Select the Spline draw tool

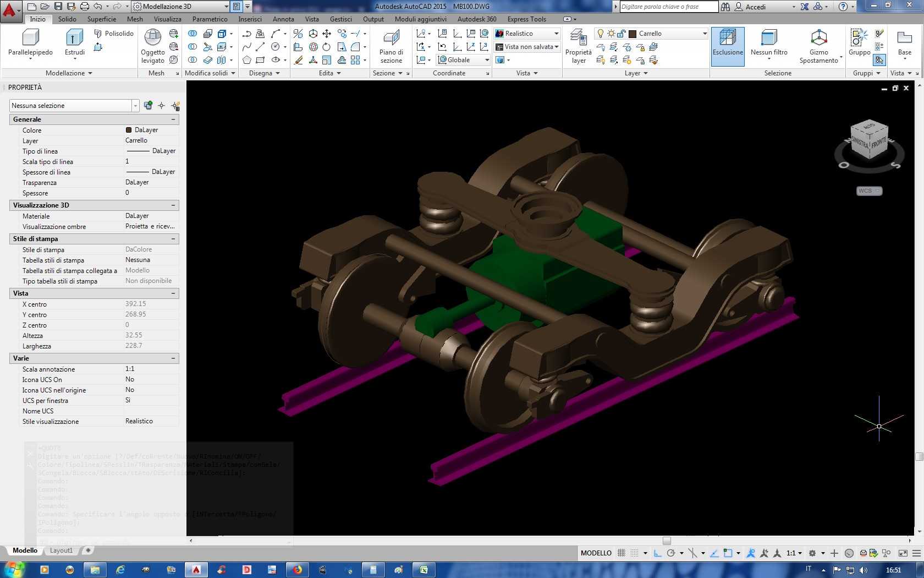[247, 47]
